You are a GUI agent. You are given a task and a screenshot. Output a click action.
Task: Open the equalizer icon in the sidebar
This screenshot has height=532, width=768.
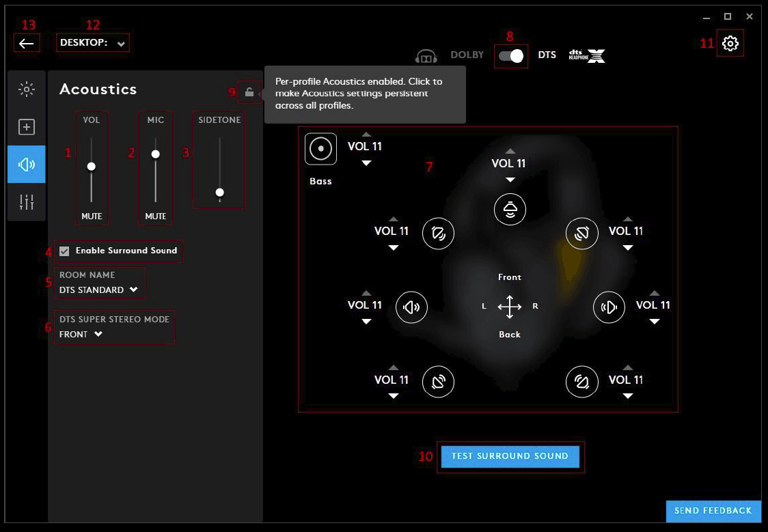coord(26,201)
